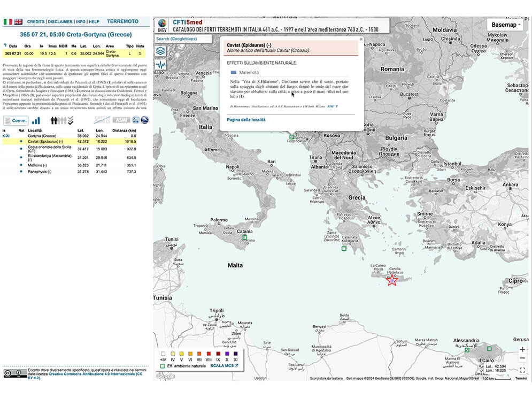The height and width of the screenshot is (399, 532).
Task: Open the DISCLAIMER page
Action: tap(60, 22)
